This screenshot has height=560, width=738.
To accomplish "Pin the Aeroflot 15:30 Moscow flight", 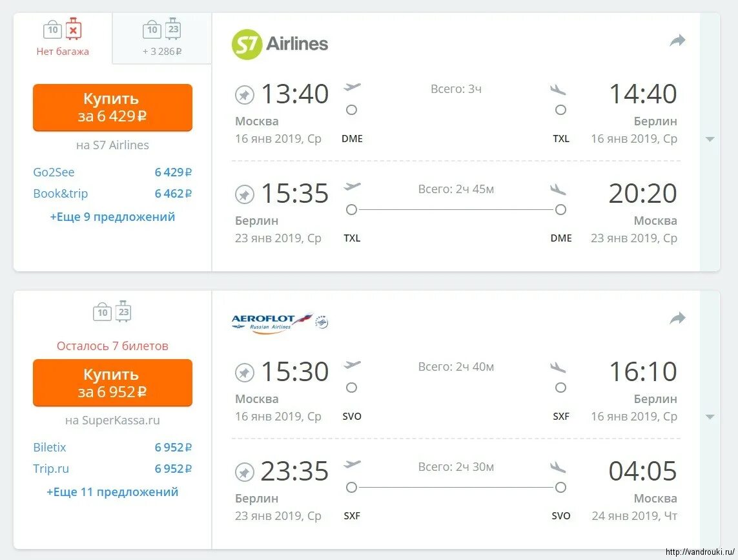I will pyautogui.click(x=245, y=373).
